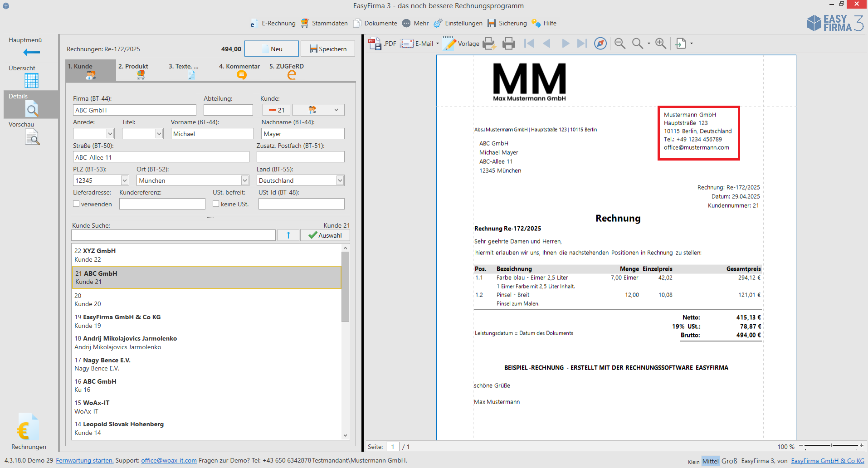Viewport: 868px width, 468px height.
Task: Open the Stammdaten menu
Action: pyautogui.click(x=324, y=23)
